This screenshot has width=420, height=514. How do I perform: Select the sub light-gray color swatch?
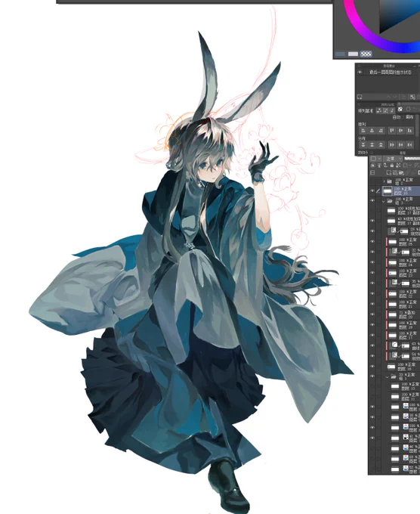click(x=353, y=54)
